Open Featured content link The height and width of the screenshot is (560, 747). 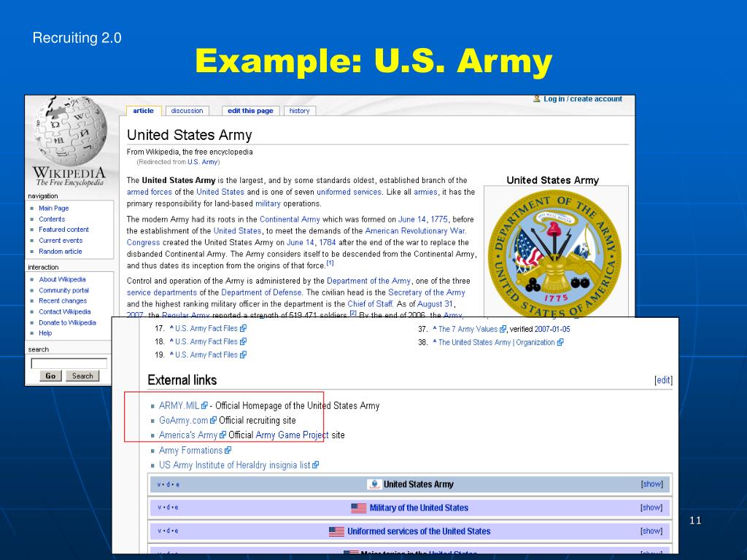64,230
